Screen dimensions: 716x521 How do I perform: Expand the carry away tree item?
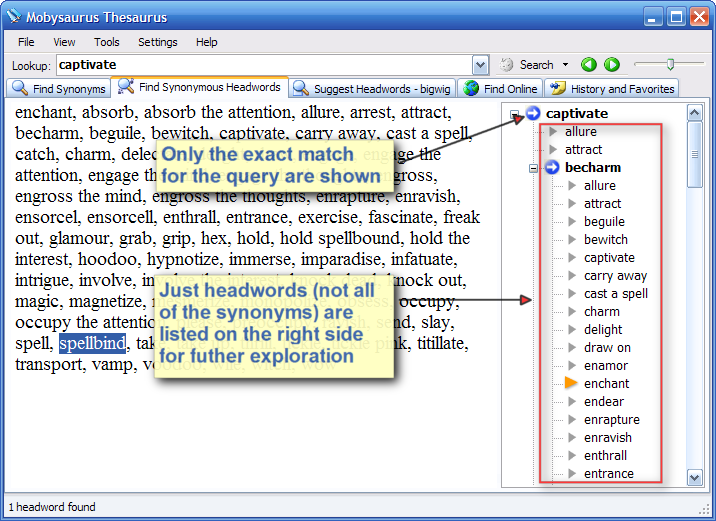[572, 275]
